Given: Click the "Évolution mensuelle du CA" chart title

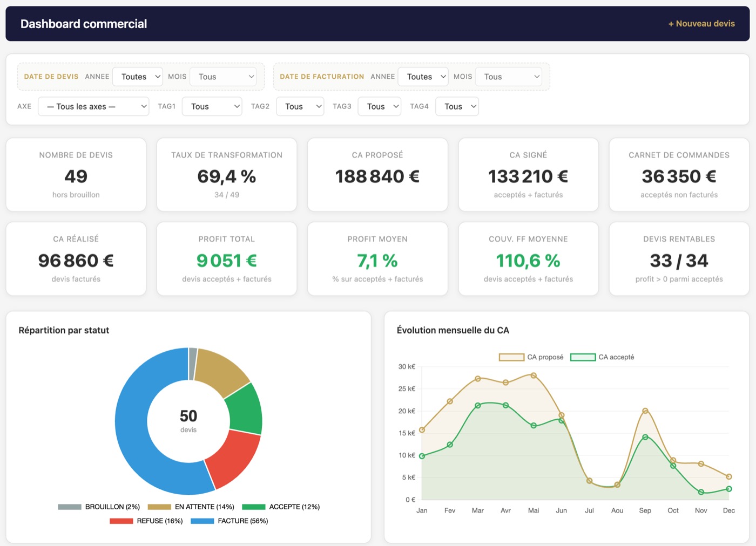Looking at the screenshot, I should point(453,330).
